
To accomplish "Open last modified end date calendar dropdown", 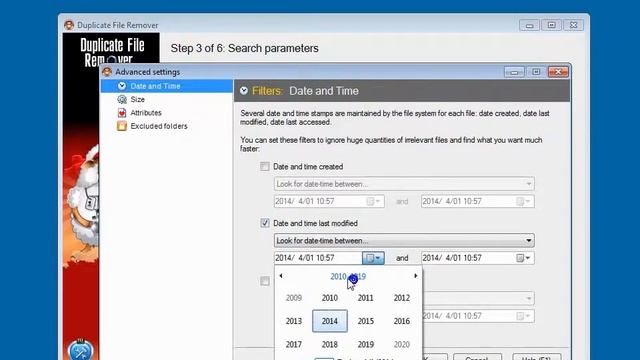I will [x=523, y=258].
